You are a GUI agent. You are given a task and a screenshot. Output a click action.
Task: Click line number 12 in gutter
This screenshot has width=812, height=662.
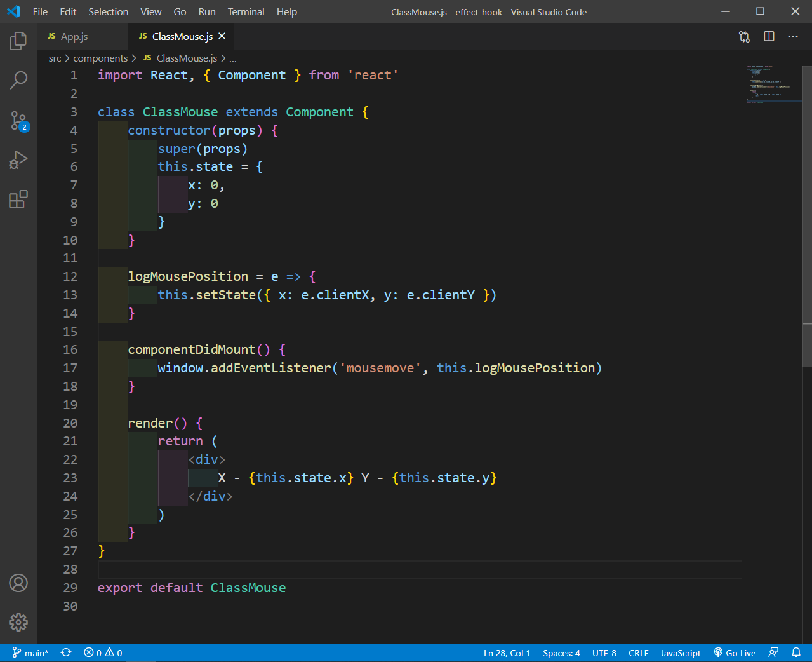[x=70, y=276]
